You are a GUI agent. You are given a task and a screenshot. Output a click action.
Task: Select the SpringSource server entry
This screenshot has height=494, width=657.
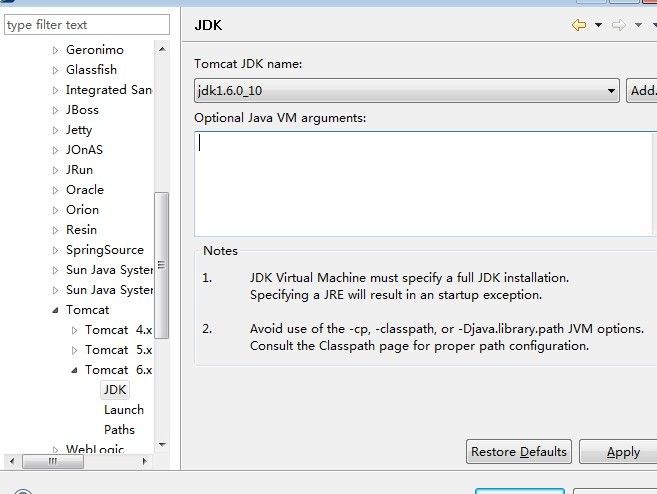[105, 250]
